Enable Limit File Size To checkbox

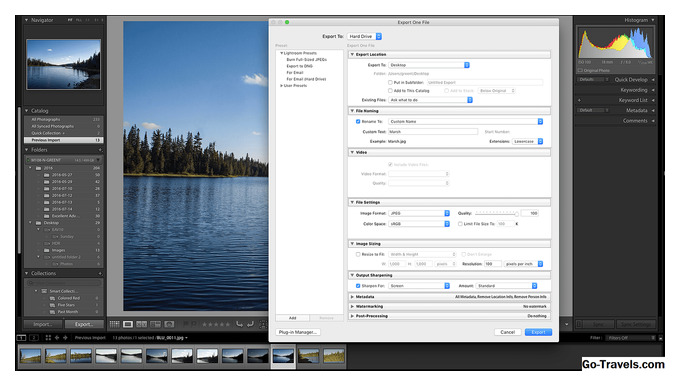point(460,224)
